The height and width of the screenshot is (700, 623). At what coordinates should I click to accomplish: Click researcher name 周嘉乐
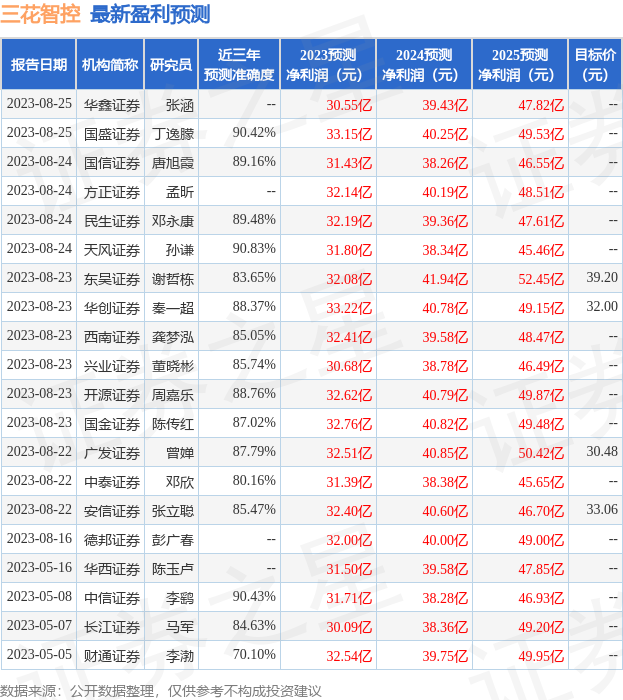pyautogui.click(x=173, y=396)
